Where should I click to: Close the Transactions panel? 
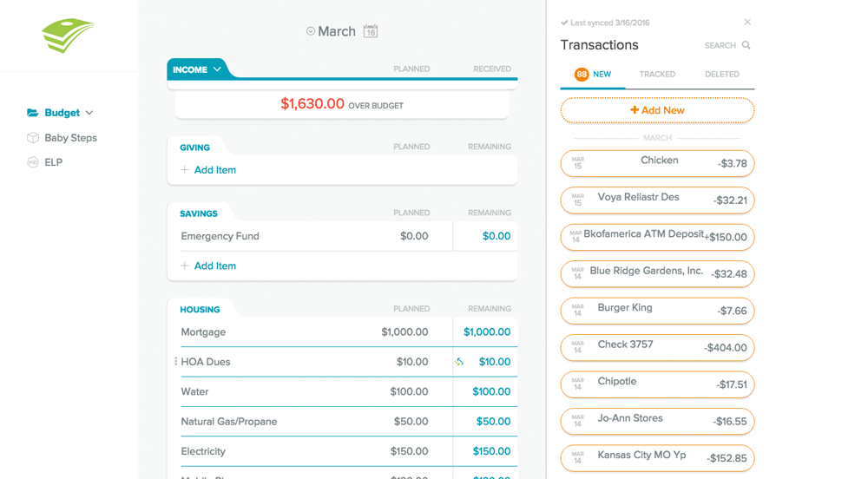[x=747, y=22]
